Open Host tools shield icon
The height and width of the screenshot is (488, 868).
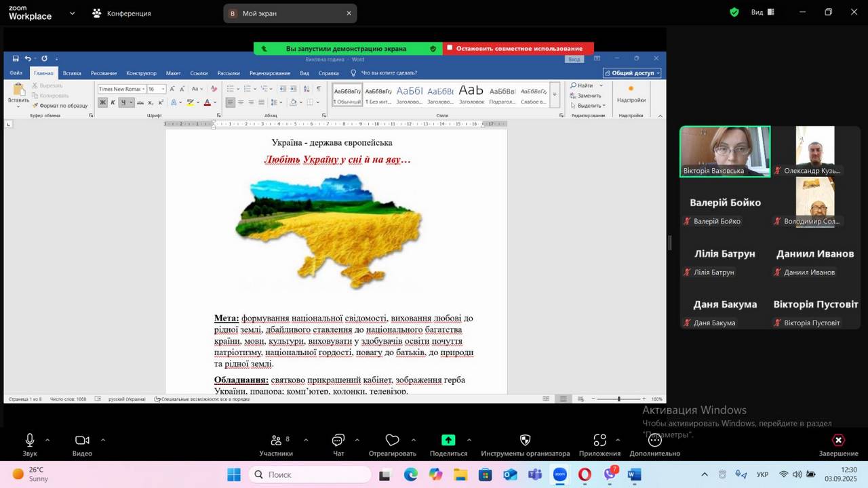525,441
